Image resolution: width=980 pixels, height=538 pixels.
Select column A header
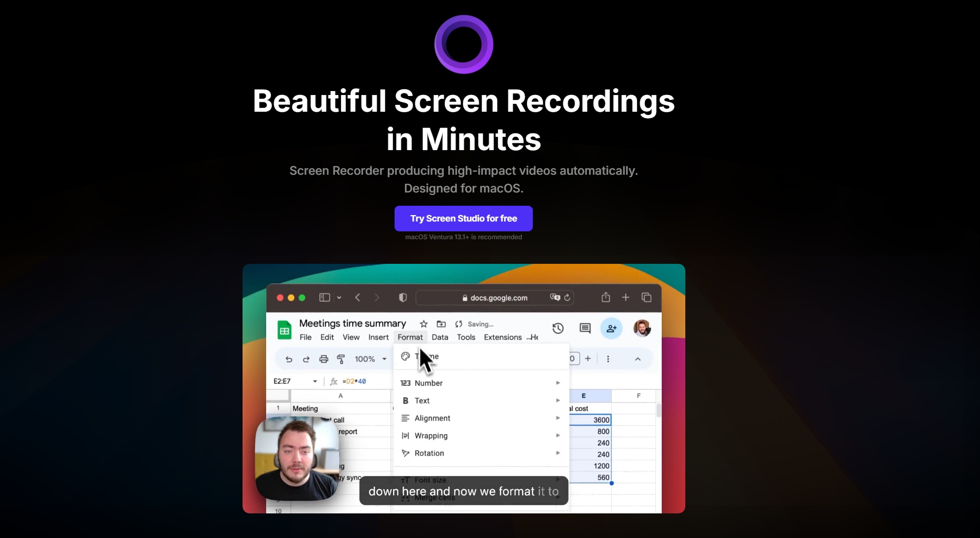[x=340, y=396]
